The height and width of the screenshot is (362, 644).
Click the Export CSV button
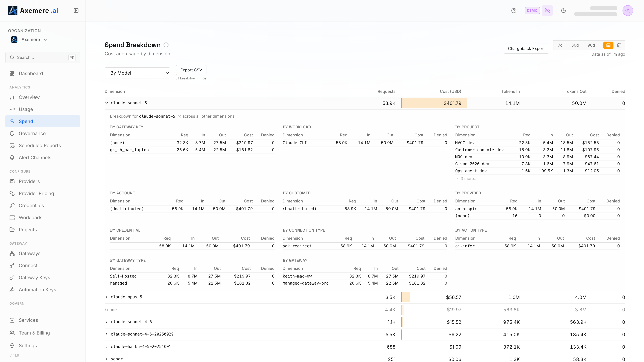(191, 70)
